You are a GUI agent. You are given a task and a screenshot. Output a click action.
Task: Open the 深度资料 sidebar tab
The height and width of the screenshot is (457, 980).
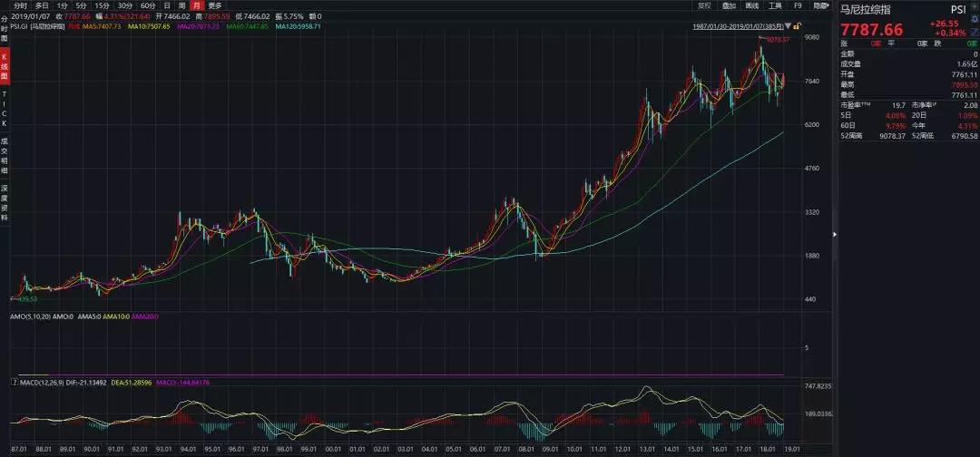tap(4, 203)
